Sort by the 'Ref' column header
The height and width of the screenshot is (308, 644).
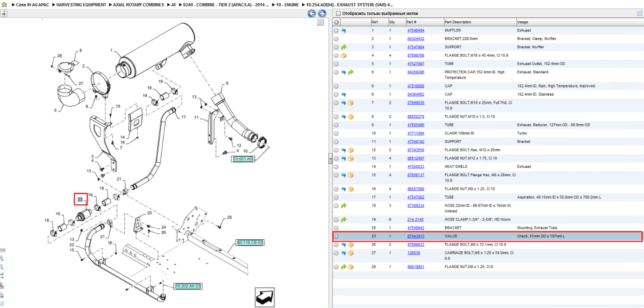[374, 22]
